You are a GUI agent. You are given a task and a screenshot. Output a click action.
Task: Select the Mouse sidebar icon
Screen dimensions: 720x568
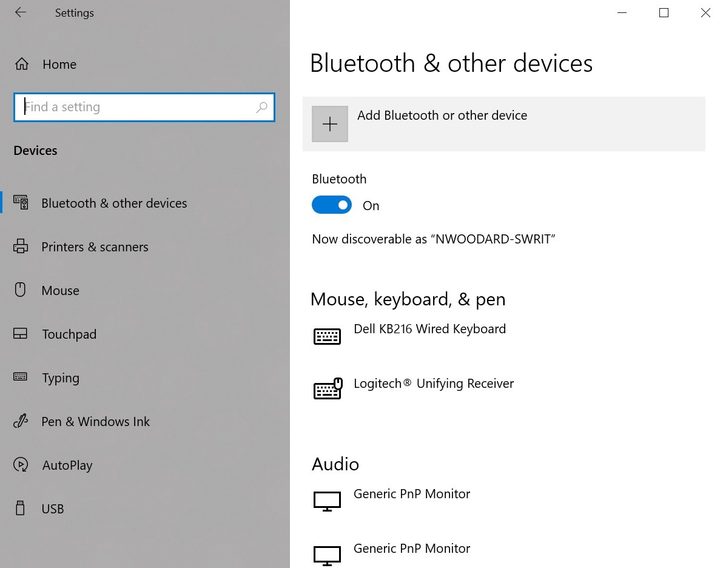coord(20,290)
